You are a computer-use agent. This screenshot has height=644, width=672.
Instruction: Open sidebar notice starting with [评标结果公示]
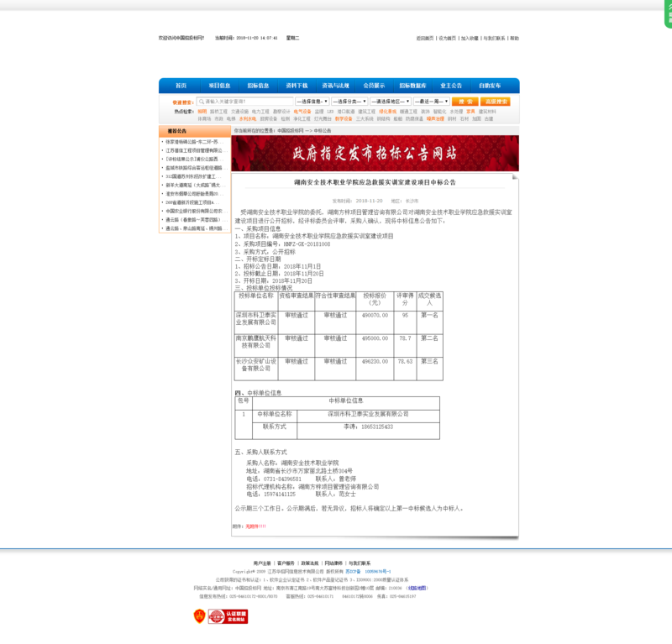[x=197, y=159]
